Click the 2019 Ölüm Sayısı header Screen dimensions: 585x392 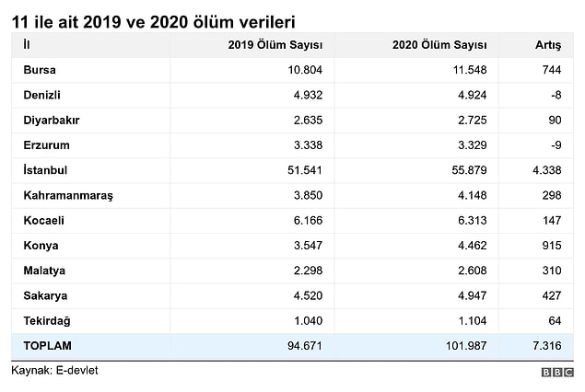(x=275, y=45)
